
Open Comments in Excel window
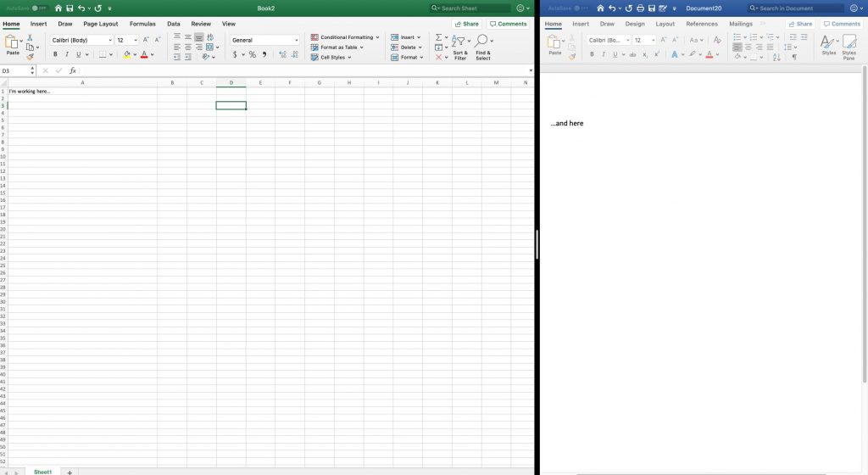point(509,24)
